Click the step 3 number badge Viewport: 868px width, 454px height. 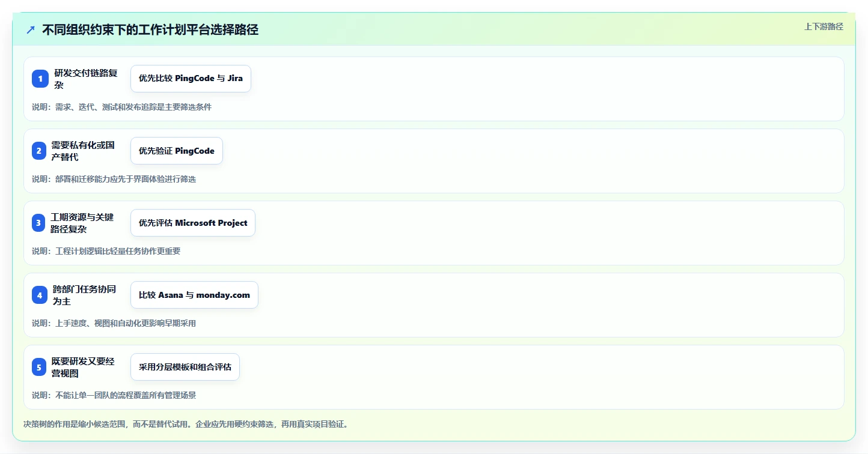click(38, 223)
